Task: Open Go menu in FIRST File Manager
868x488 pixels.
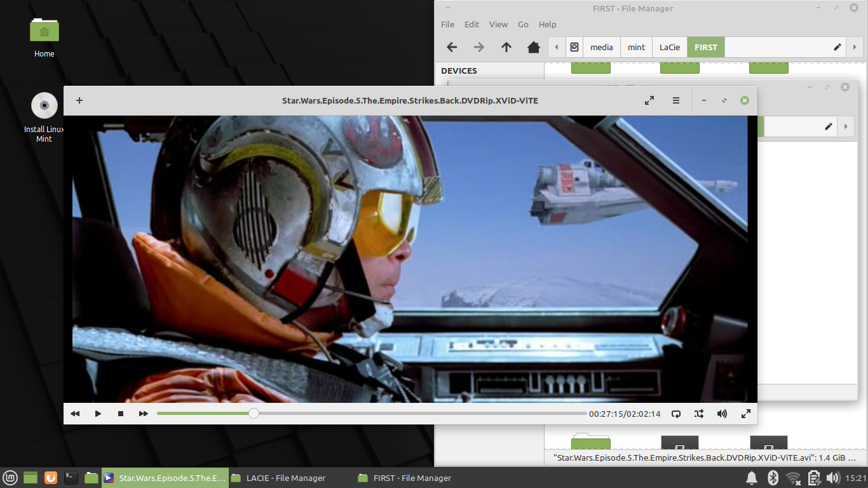Action: (x=523, y=24)
